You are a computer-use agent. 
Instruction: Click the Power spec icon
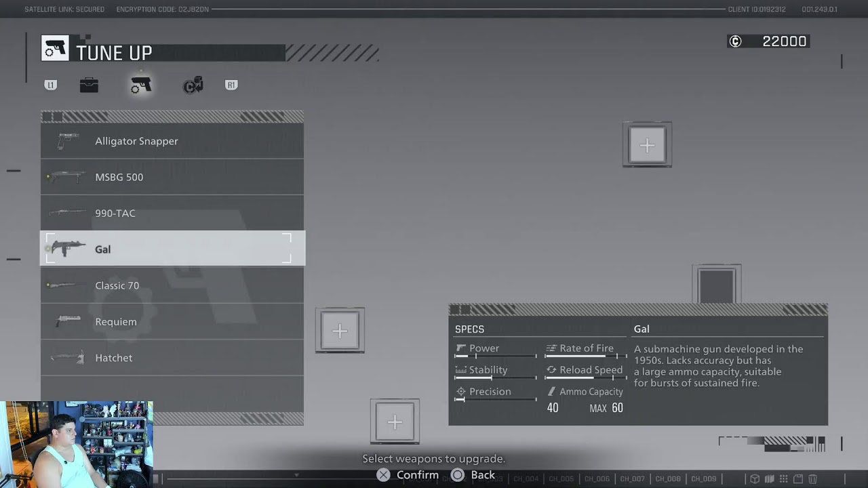click(x=461, y=348)
